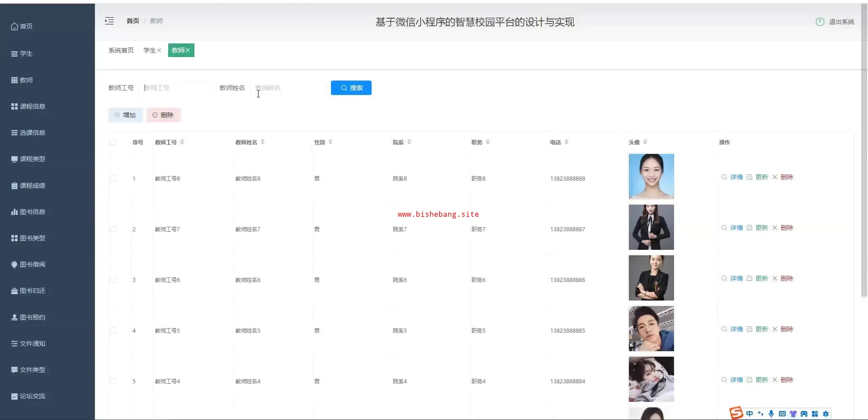Check the checkbox for row 1 教师工号8
This screenshot has height=420, width=868.
pos(113,178)
